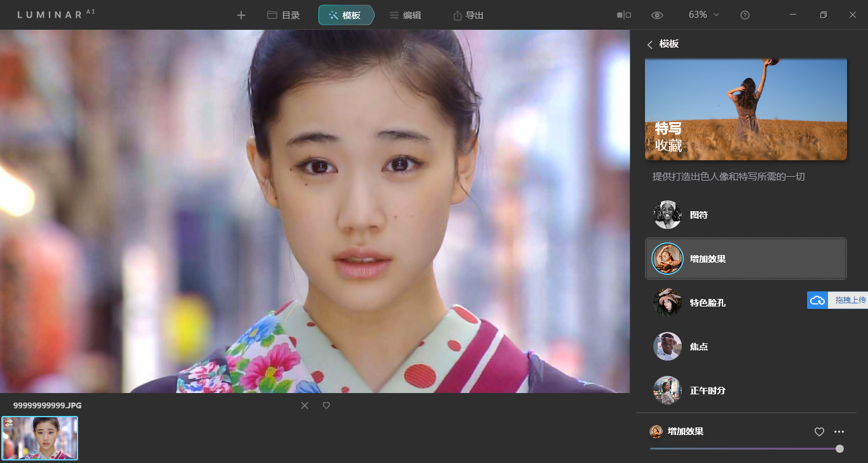This screenshot has width=868, height=463.
Task: Select the 增加效果 template in list
Action: [x=746, y=259]
